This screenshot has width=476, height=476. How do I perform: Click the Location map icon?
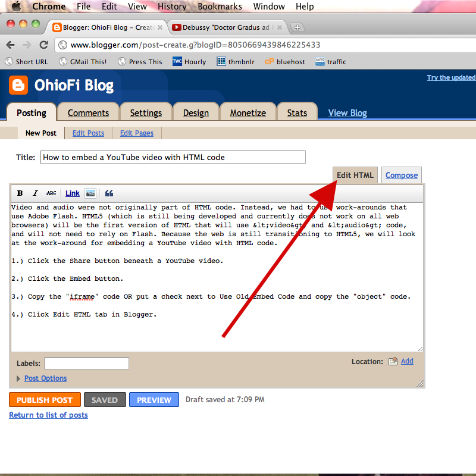[x=393, y=361]
